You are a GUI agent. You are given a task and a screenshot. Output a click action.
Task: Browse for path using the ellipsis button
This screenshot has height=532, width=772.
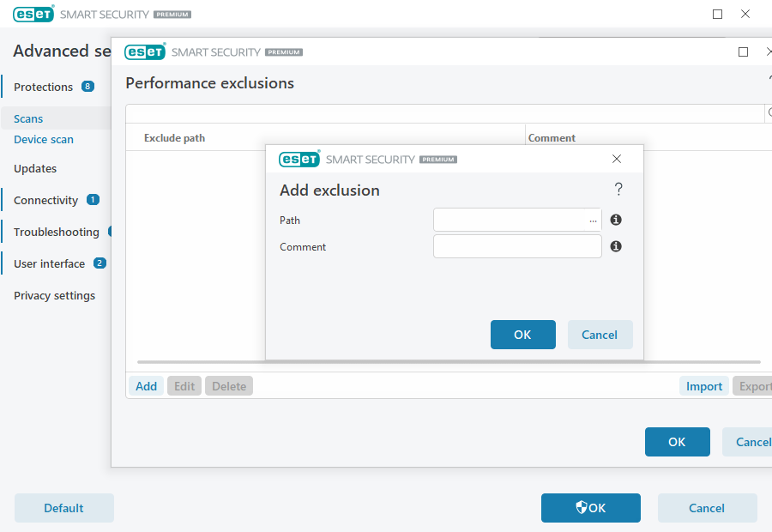[593, 221]
